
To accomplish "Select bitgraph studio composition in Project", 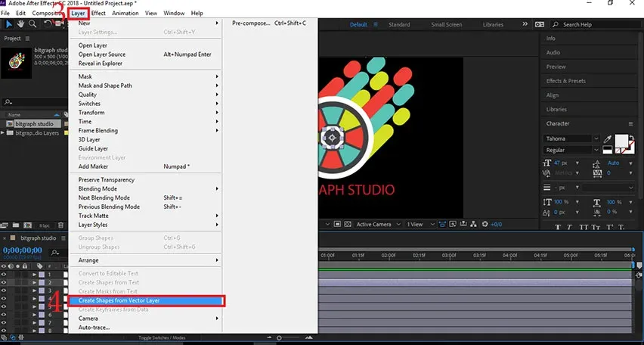I will tap(34, 124).
